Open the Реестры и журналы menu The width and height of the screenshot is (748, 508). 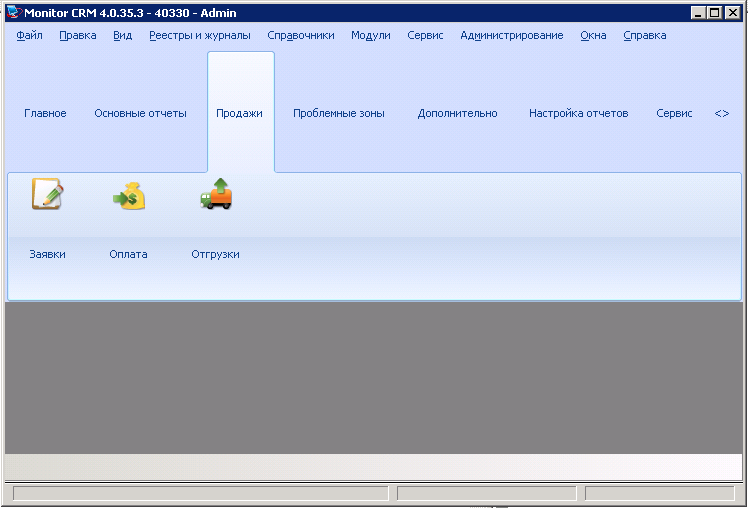[x=199, y=35]
